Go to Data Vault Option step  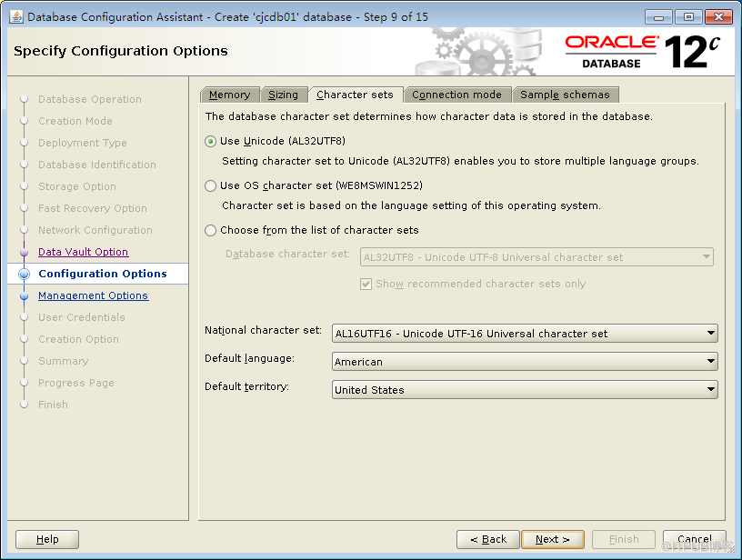[84, 252]
